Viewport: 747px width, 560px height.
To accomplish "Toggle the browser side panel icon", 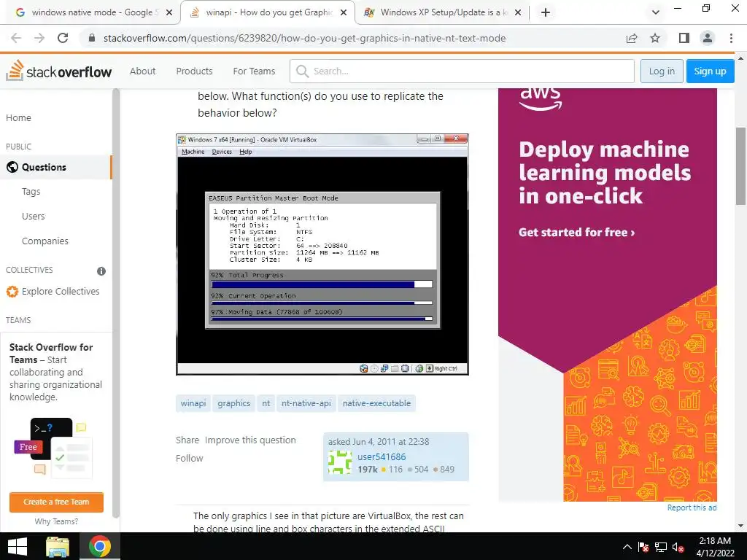I will (684, 38).
